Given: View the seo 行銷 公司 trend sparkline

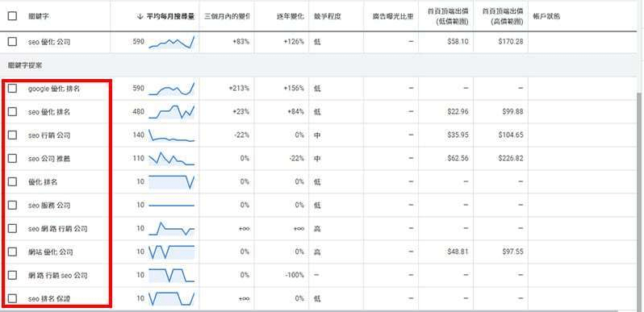Looking at the screenshot, I should [172, 135].
